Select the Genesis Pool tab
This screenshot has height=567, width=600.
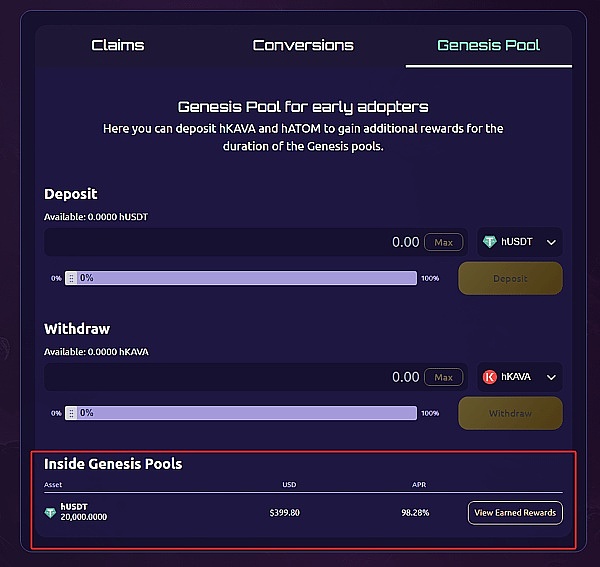(x=488, y=45)
